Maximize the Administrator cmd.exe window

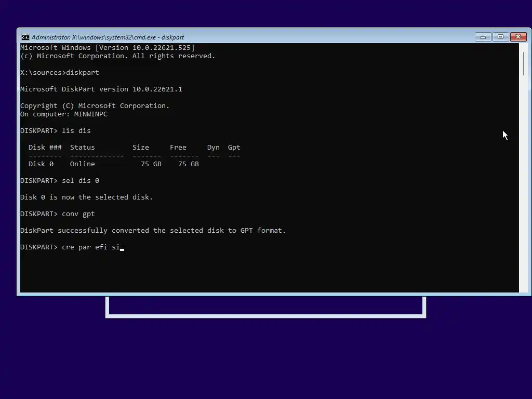click(x=500, y=37)
